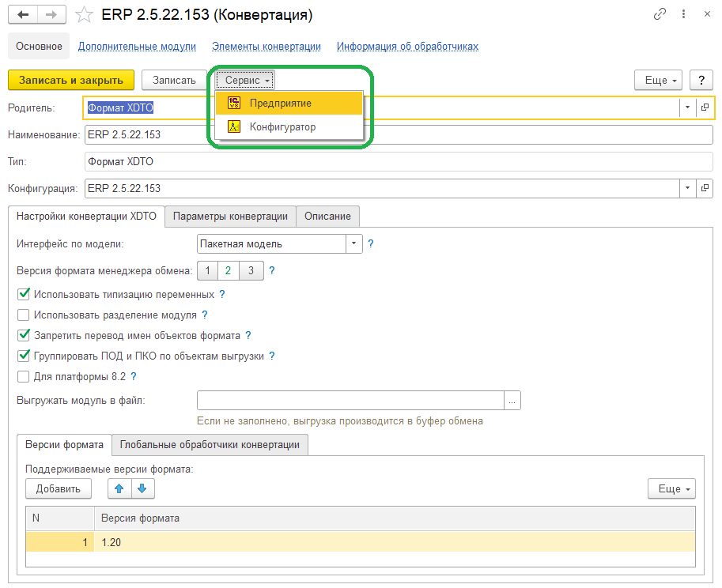Viewport: 722px width, 588px height.
Task: Show help for Версия формата менеджера обмена
Action: (272, 270)
